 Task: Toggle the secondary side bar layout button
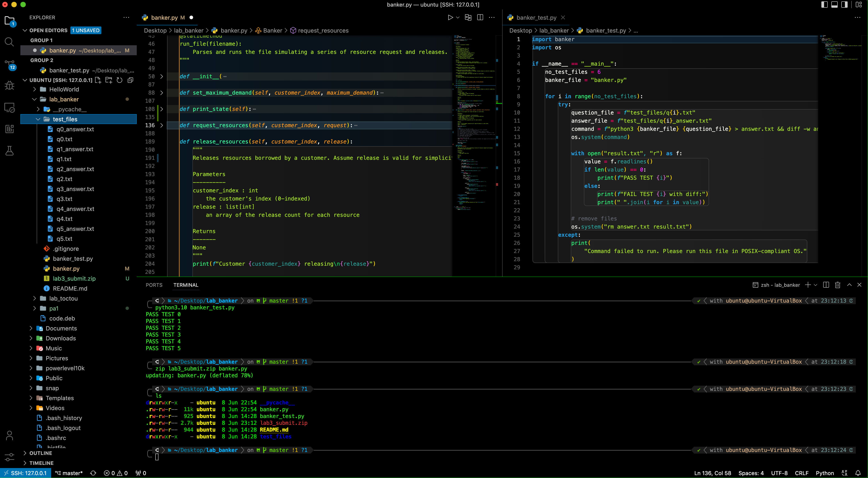(844, 5)
